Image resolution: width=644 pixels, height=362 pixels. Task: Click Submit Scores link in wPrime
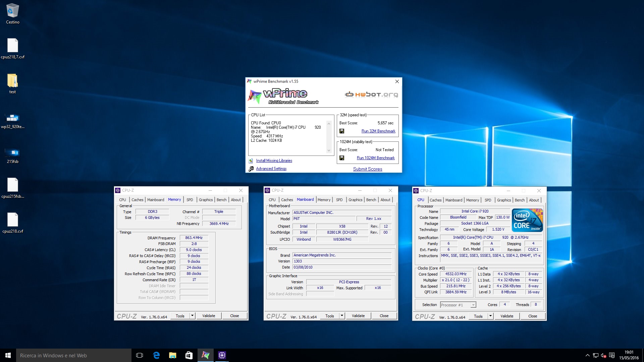368,169
